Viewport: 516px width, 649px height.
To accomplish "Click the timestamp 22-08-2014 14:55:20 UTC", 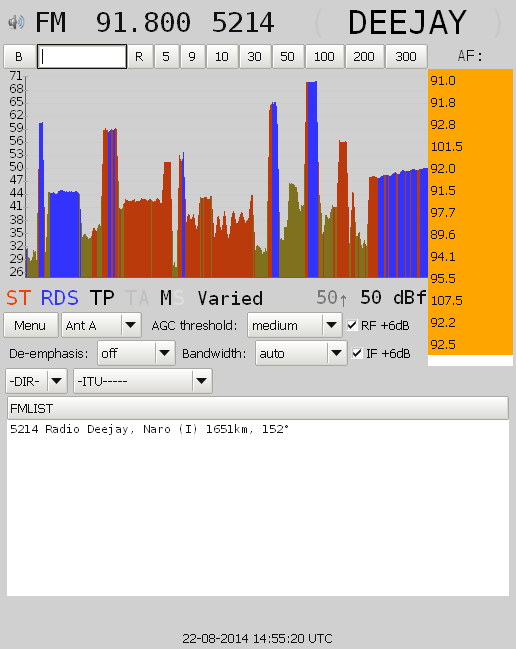I will coord(257,638).
